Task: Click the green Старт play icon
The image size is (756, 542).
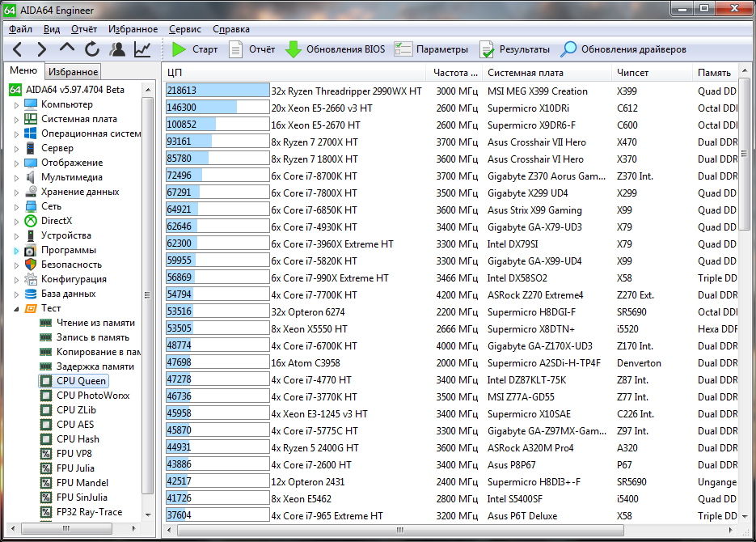Action: (179, 49)
